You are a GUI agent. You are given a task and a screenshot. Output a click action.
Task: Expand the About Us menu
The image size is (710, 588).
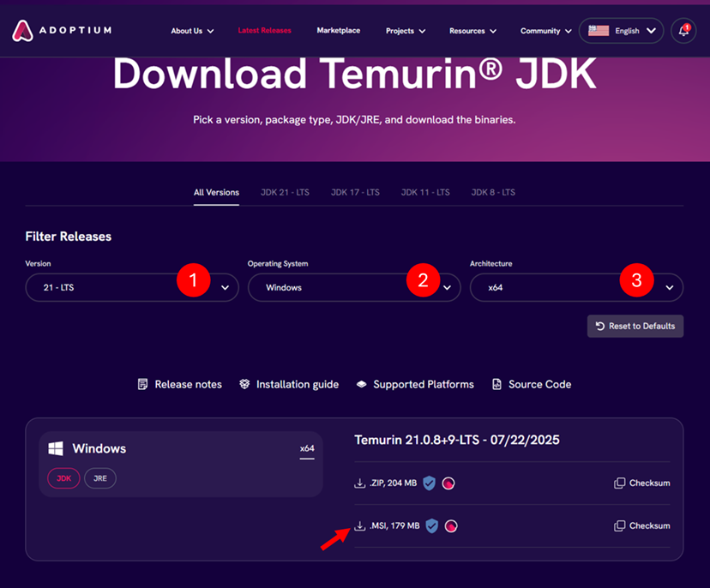[x=192, y=31]
